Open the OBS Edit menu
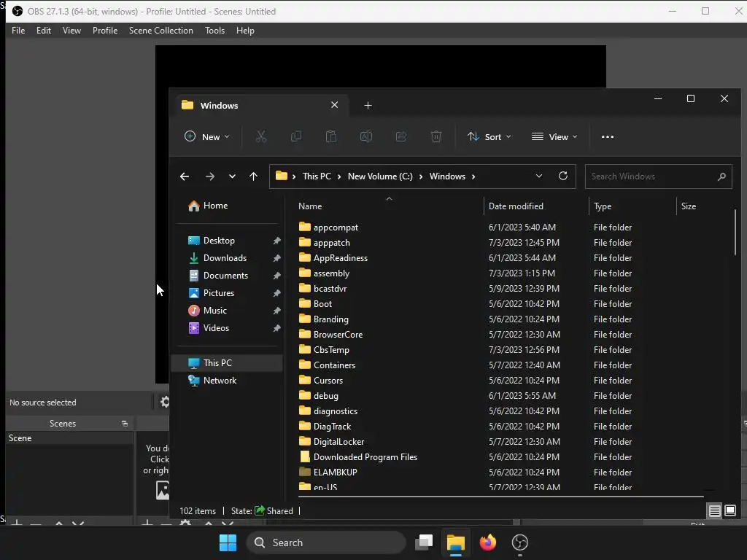 click(43, 31)
